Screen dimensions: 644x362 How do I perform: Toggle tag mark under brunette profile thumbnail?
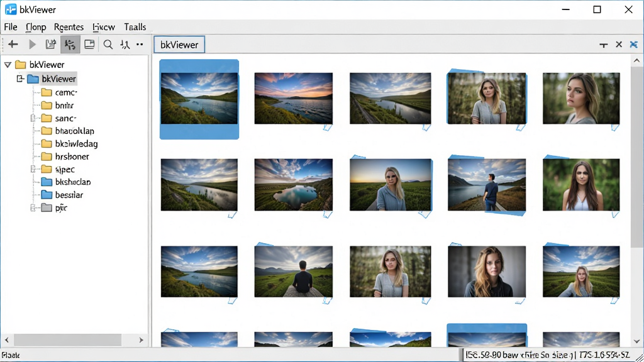click(x=615, y=128)
